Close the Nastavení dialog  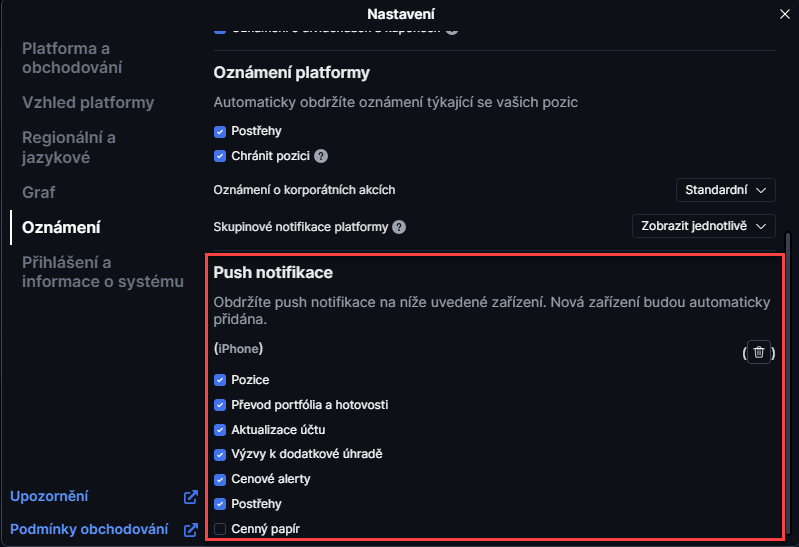point(784,14)
